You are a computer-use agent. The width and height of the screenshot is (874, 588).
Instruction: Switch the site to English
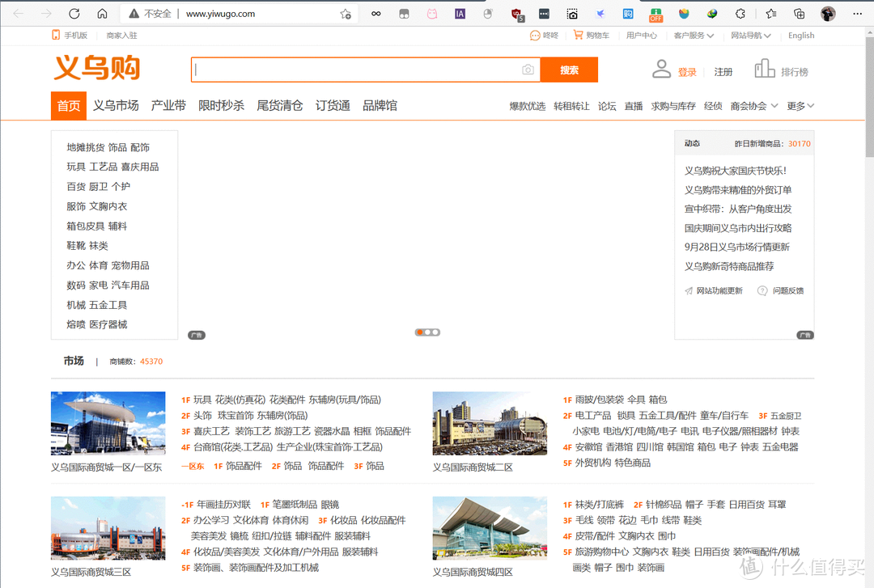pos(801,35)
